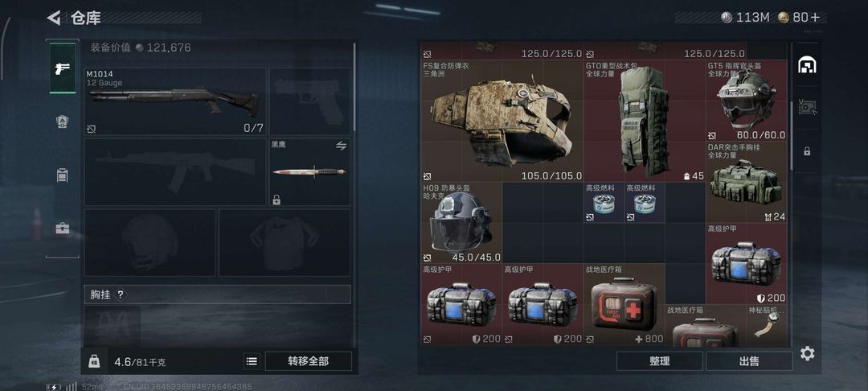The height and width of the screenshot is (391, 868).
Task: Open the safe case briefcase icon in sidebar
Action: pyautogui.click(x=63, y=228)
